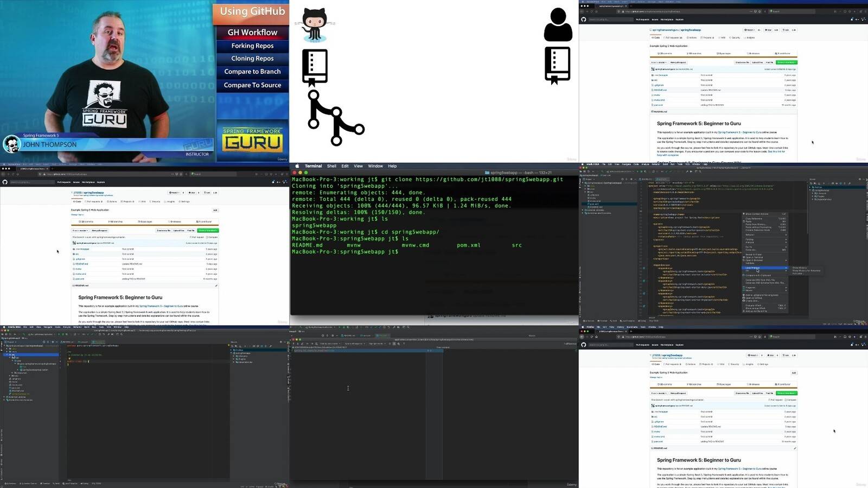Click the GitHub logo on the springframeworkguru page

[x=584, y=20]
